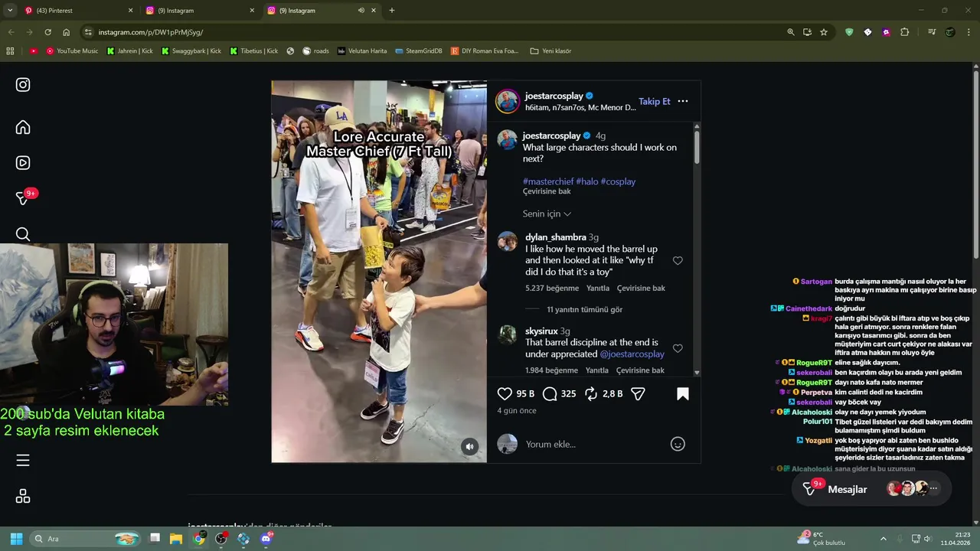Screen dimensions: 980x551
Task: Go back to previous page
Action: [11, 32]
